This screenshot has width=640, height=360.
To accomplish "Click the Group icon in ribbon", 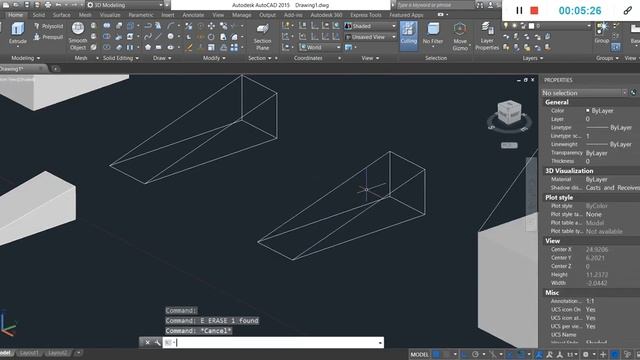I will 602,32.
